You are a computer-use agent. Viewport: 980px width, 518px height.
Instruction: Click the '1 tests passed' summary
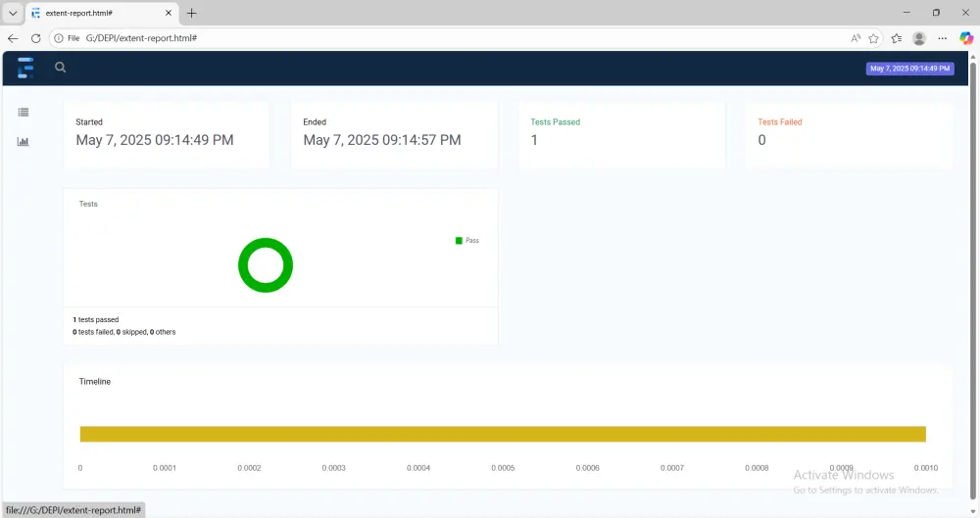click(x=96, y=319)
